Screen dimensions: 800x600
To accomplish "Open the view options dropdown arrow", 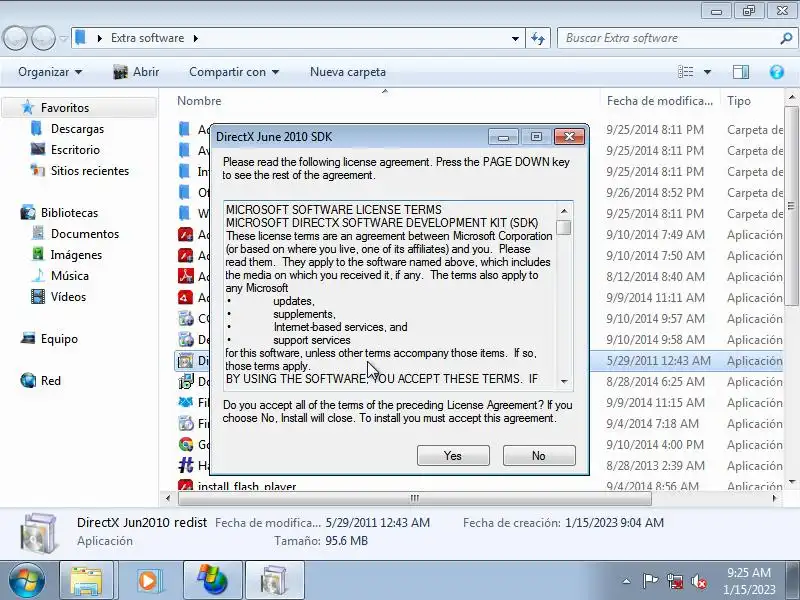I will (x=707, y=72).
